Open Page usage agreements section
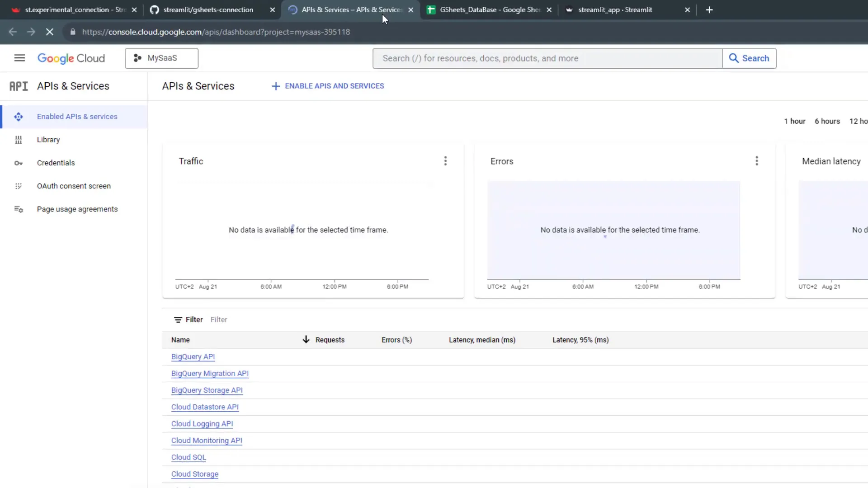Screen dimensions: 868x488 77,209
